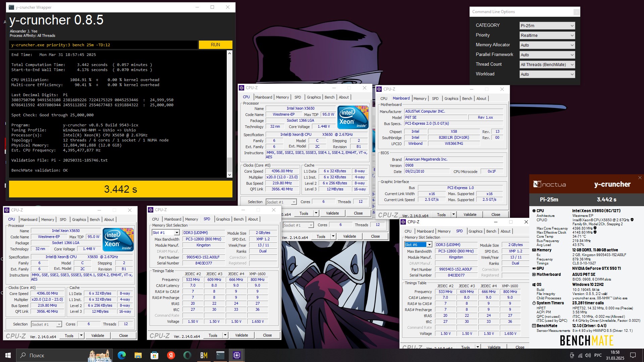The image size is (644, 362).
Task: Click shield icon beside 4148.60 MHz
Action: click(595, 232)
